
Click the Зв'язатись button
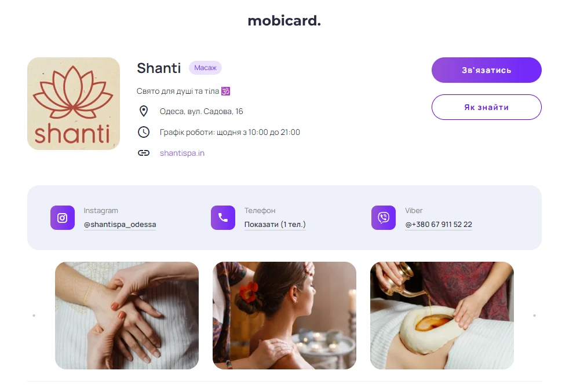pos(487,70)
